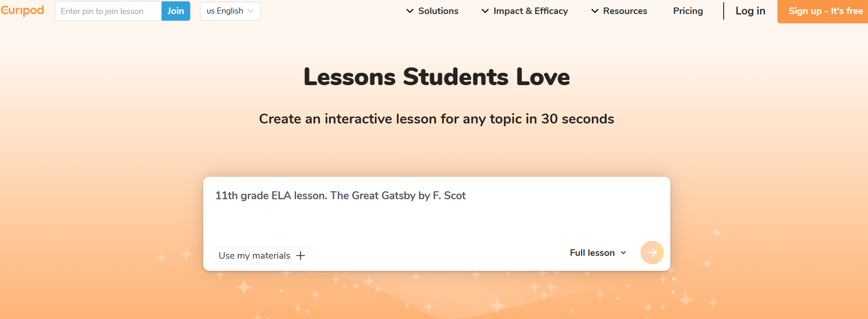
Task: Open the US English language dropdown
Action: 230,11
